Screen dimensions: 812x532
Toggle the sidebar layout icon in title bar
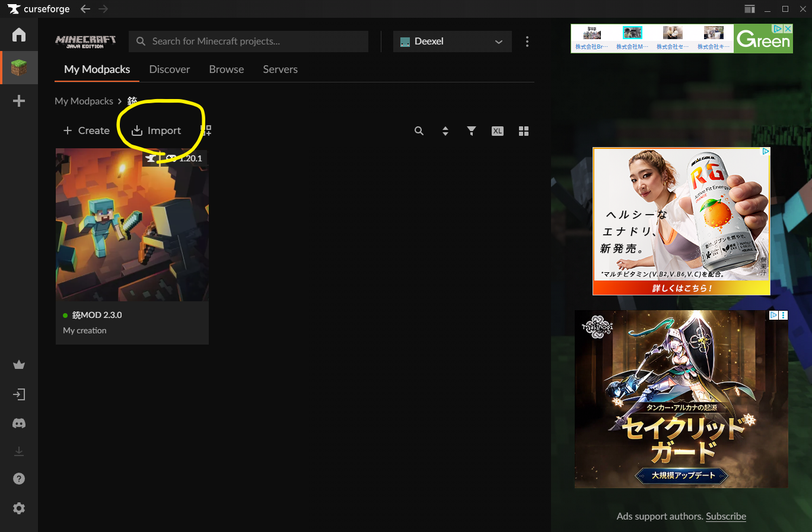click(x=750, y=9)
